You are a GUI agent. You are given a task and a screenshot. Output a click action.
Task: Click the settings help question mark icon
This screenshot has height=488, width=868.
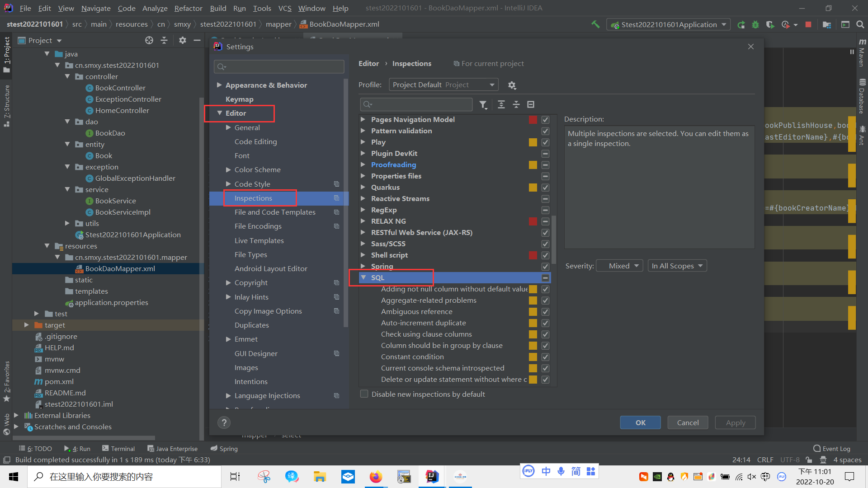point(224,422)
